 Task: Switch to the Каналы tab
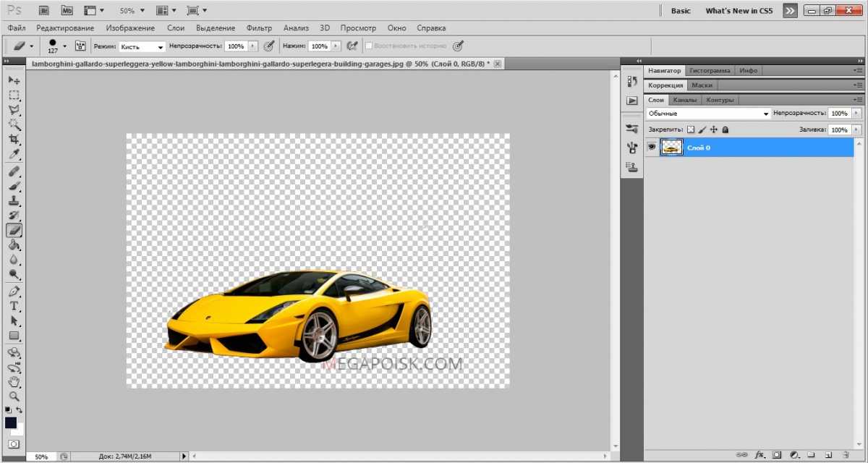point(684,100)
